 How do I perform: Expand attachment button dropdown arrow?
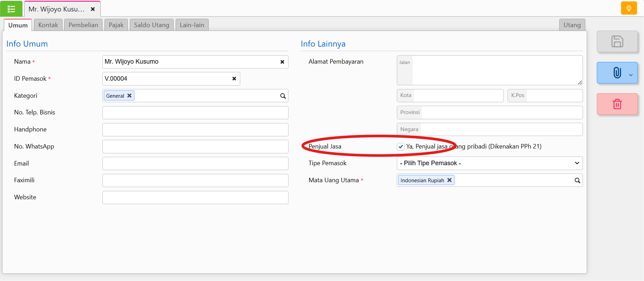631,75
